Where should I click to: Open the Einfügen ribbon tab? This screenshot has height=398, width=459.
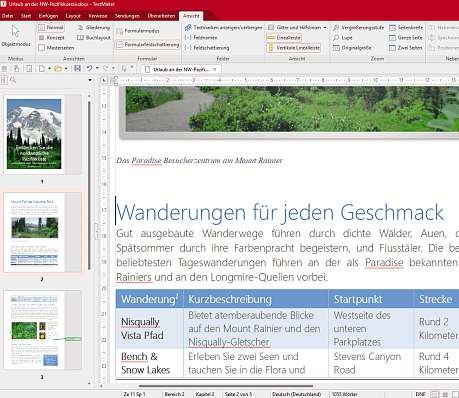[x=48, y=16]
